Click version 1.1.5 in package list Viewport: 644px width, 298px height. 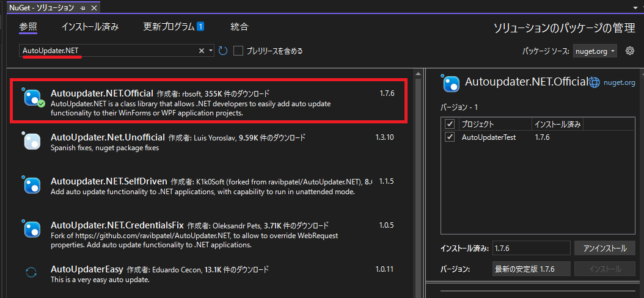pos(387,181)
